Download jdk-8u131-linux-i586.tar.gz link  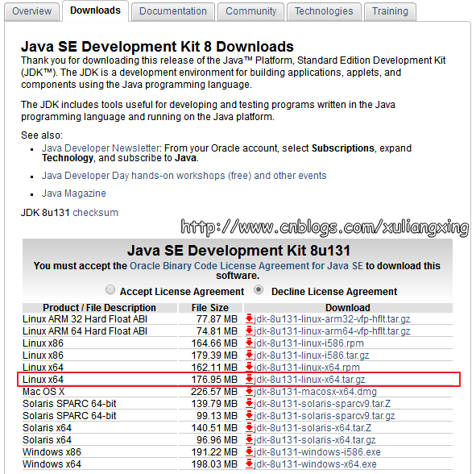[312, 355]
